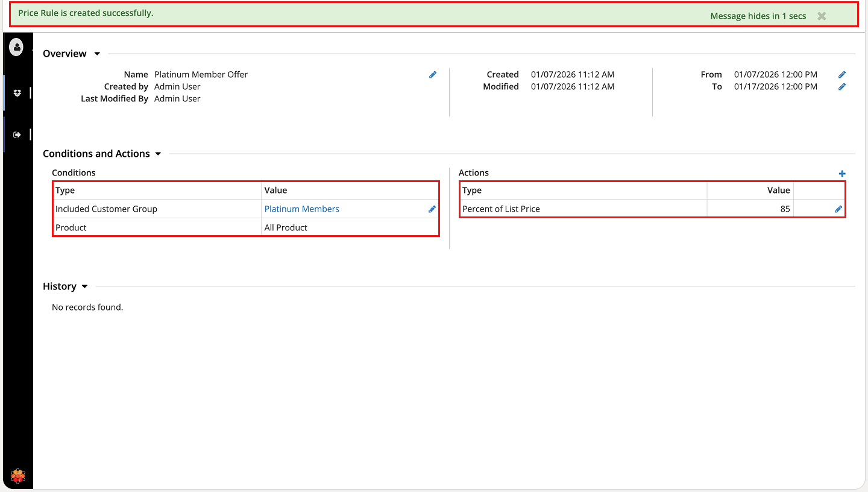Edit the Percent of List Price action
Screen dimensions: 868x492
(x=838, y=209)
